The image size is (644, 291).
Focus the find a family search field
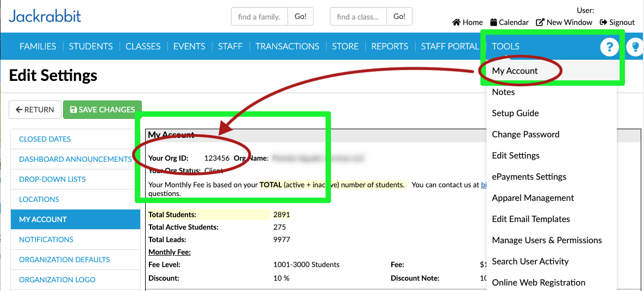(x=260, y=17)
